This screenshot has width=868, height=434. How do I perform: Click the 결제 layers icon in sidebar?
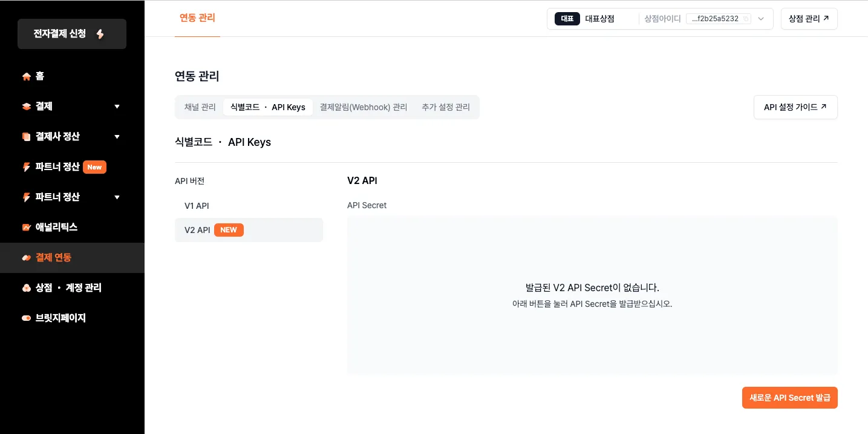(x=26, y=107)
